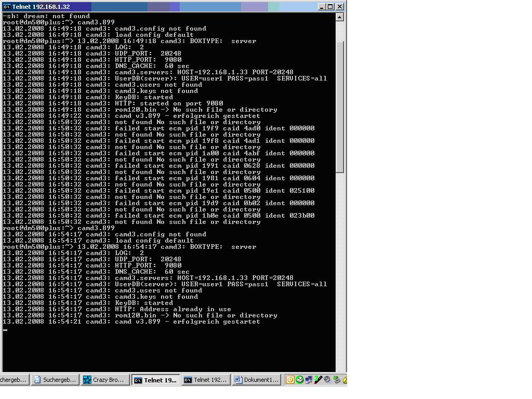Click the gray round tray icon
Viewport: 532px width, 399px height.
click(327, 380)
